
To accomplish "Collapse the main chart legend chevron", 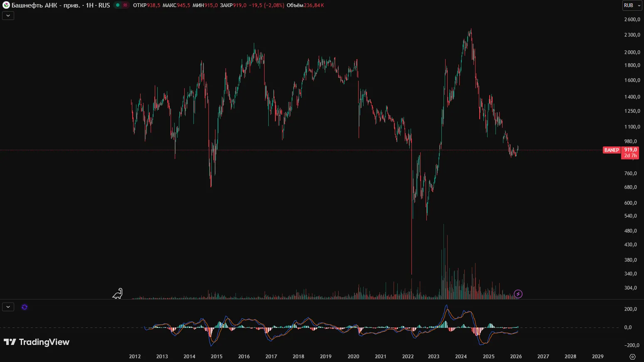I will (x=8, y=15).
